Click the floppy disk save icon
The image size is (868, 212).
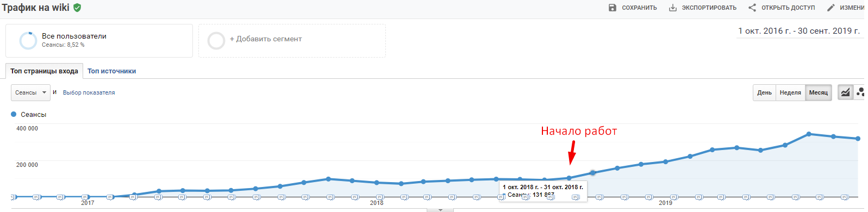pyautogui.click(x=613, y=8)
